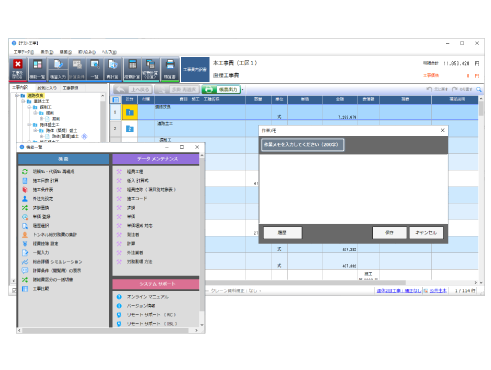Click the green printer output button
This screenshot has height=370, width=491.
[221, 89]
